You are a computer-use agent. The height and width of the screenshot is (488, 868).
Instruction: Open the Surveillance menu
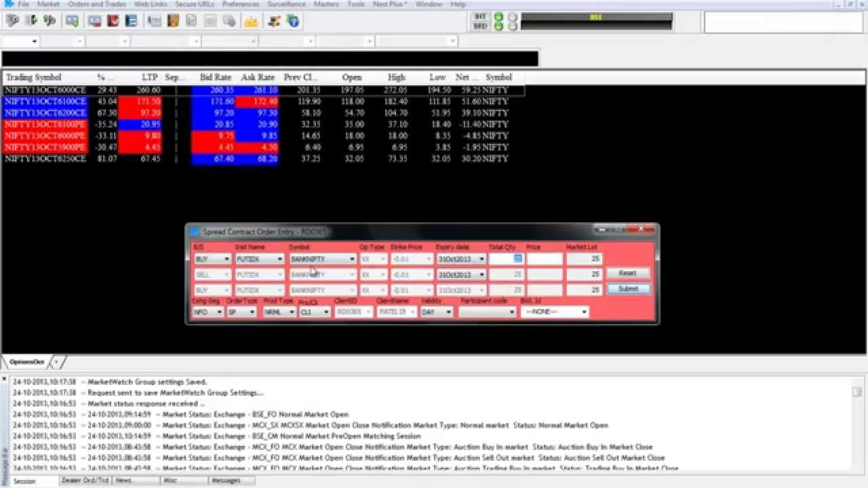(x=287, y=4)
